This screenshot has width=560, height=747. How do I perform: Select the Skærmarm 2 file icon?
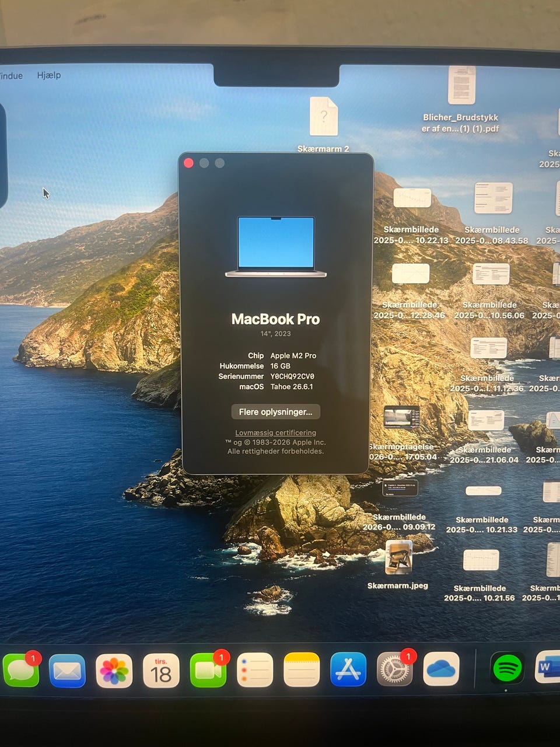click(x=324, y=117)
